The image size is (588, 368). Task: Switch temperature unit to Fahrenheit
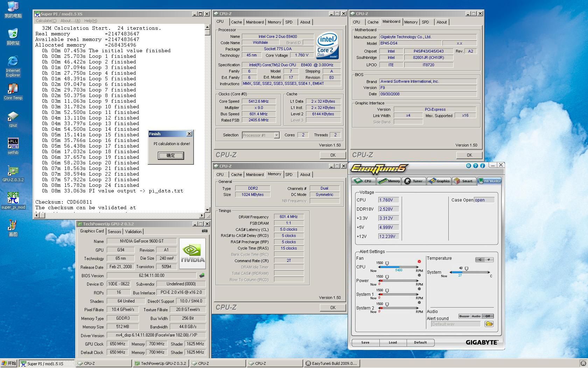click(489, 260)
